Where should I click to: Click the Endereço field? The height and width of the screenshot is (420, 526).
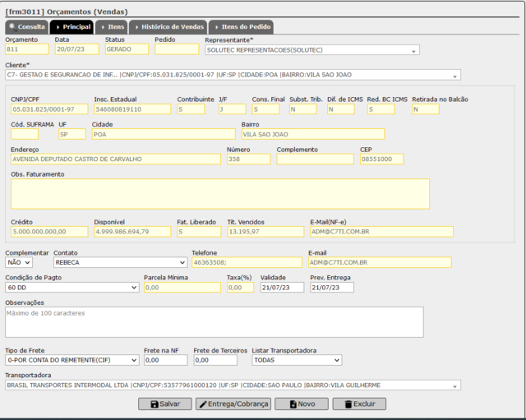point(116,159)
